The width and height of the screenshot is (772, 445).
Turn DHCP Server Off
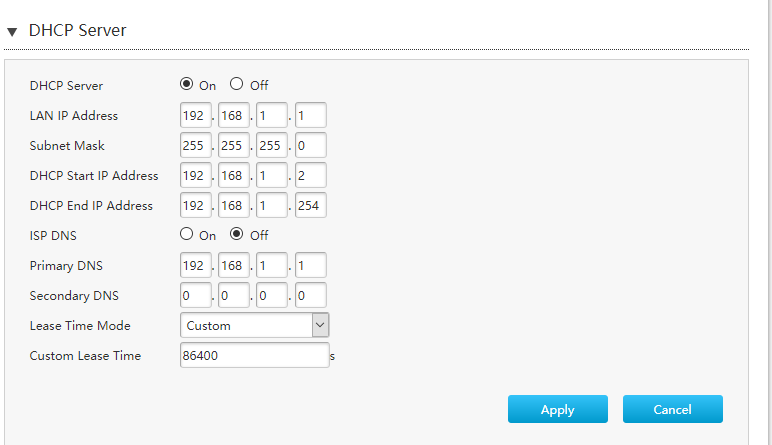237,84
